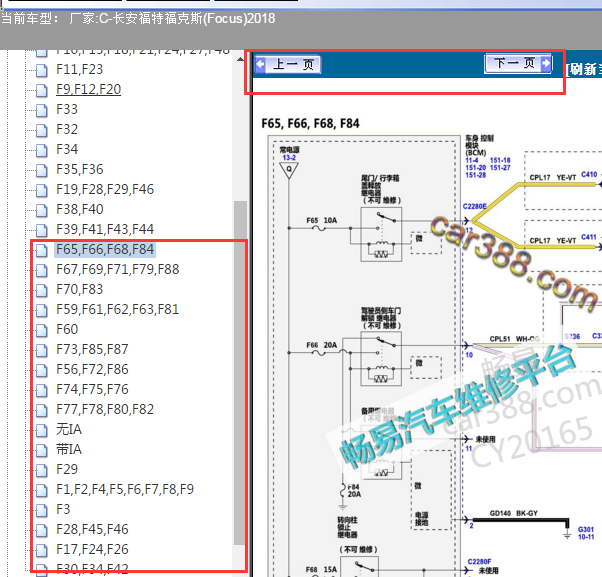Select the F60 entry
The width and height of the screenshot is (602, 577).
click(x=67, y=329)
